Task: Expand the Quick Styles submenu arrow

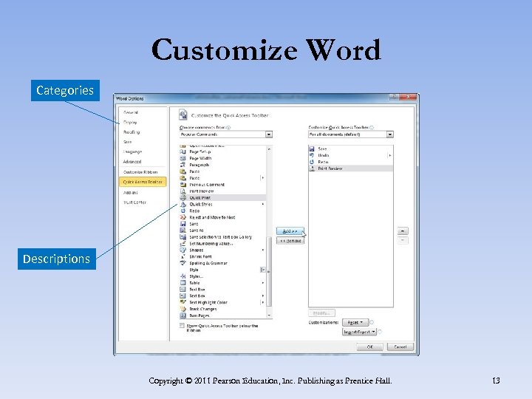Action: coord(263,204)
